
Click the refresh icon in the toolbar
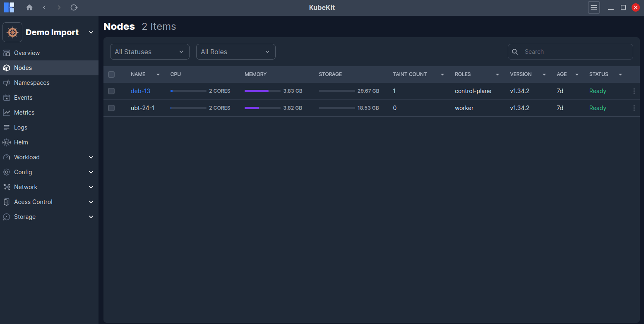coord(74,7)
